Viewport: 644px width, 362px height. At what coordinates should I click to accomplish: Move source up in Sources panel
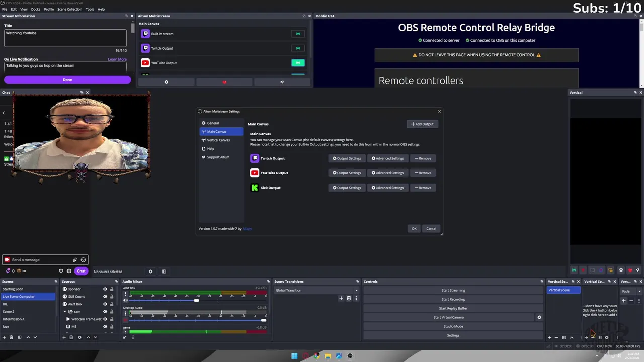[x=88, y=337]
